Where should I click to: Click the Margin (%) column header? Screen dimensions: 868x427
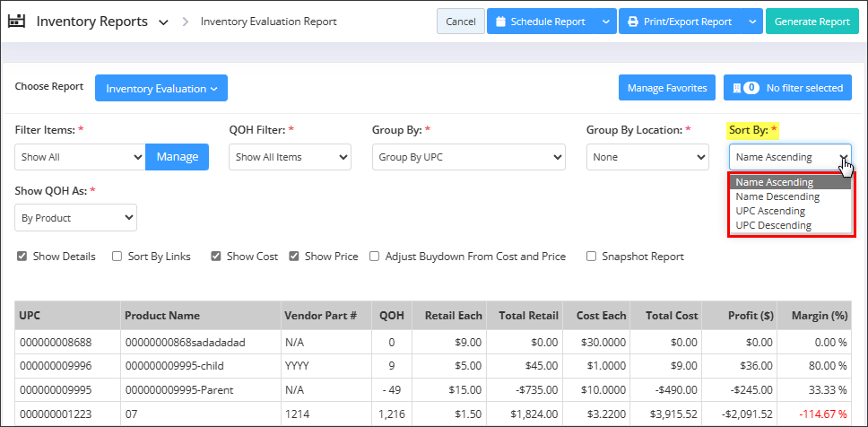click(814, 315)
